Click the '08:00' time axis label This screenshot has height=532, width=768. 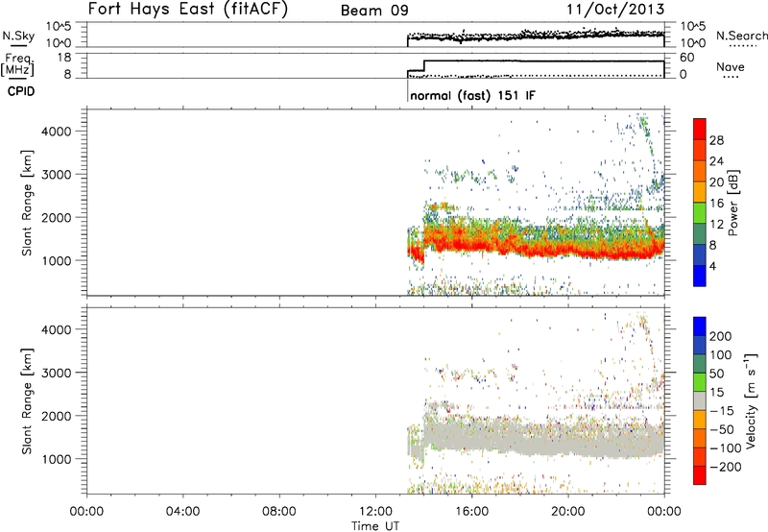point(279,512)
